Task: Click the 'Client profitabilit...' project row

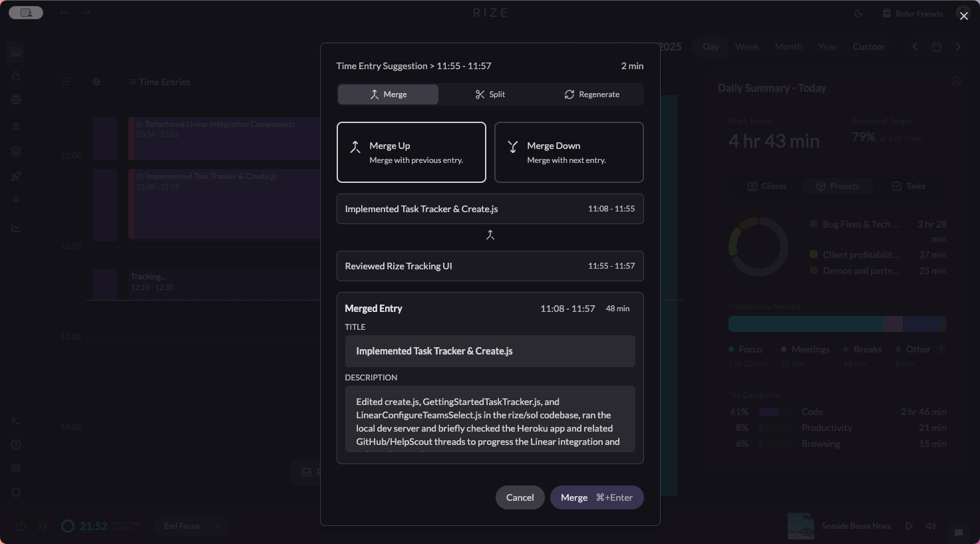Action: (x=878, y=255)
